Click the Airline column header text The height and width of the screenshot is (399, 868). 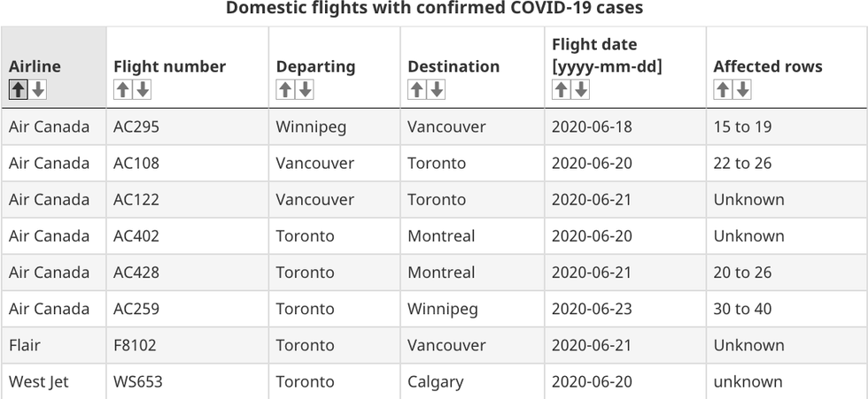pos(35,66)
